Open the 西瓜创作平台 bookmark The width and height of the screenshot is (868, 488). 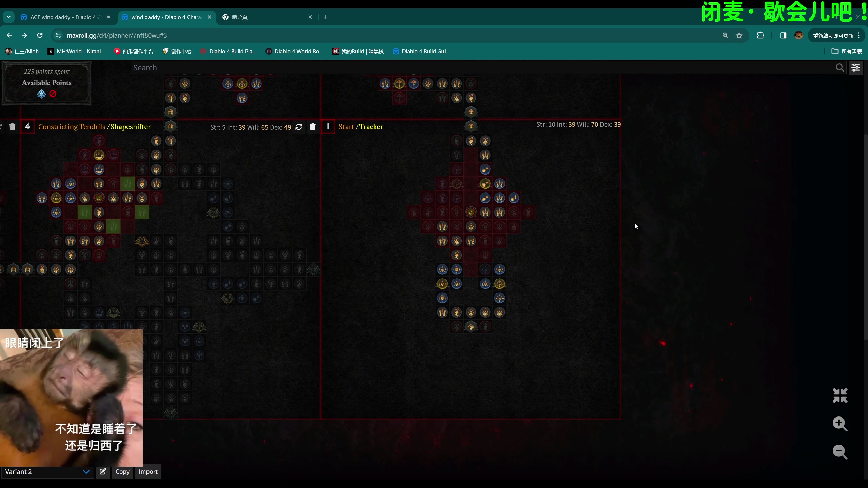pyautogui.click(x=134, y=51)
